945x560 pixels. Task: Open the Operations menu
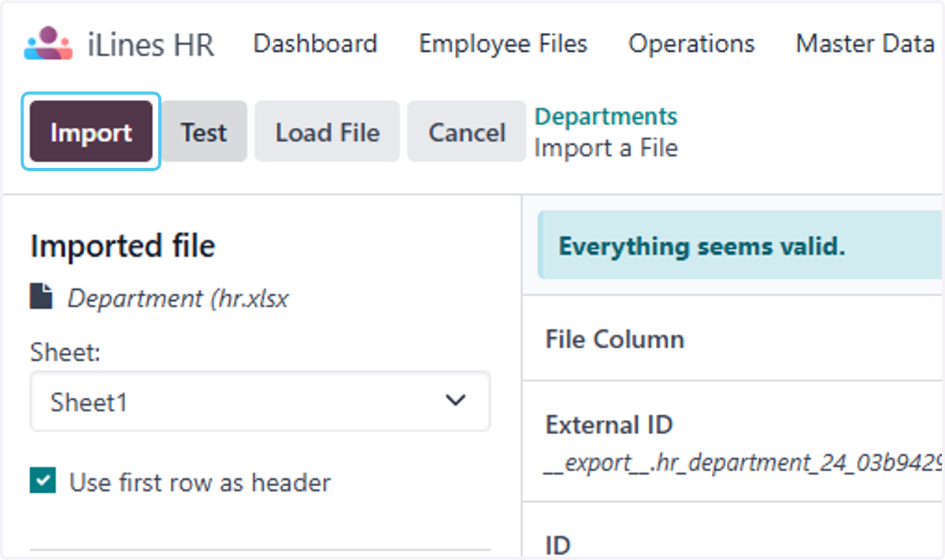tap(691, 43)
